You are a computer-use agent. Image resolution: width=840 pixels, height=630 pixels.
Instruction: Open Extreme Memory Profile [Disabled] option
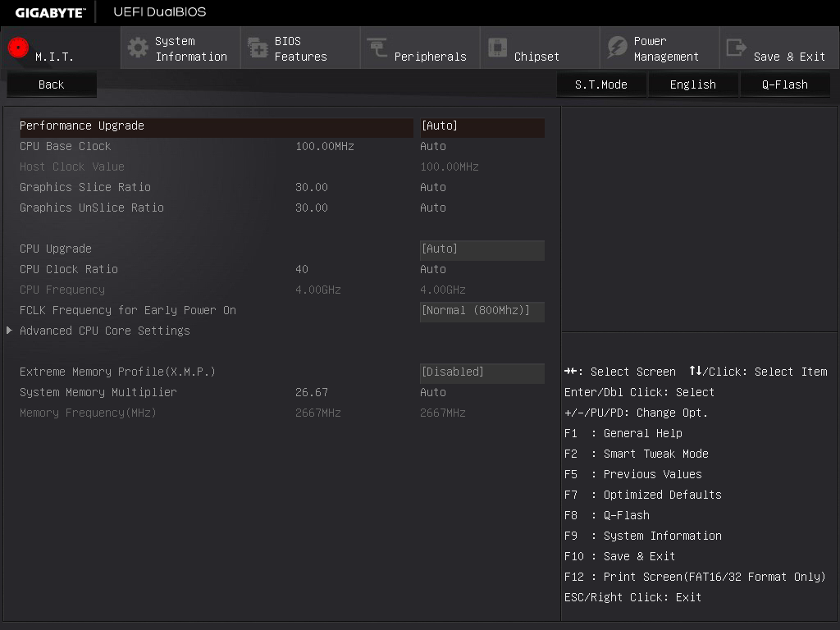[x=482, y=373]
